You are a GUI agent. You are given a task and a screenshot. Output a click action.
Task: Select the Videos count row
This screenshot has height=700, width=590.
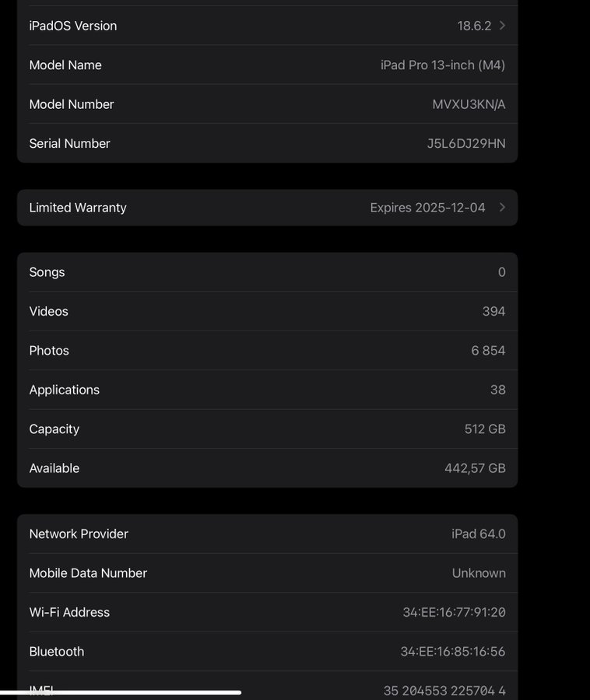[267, 311]
